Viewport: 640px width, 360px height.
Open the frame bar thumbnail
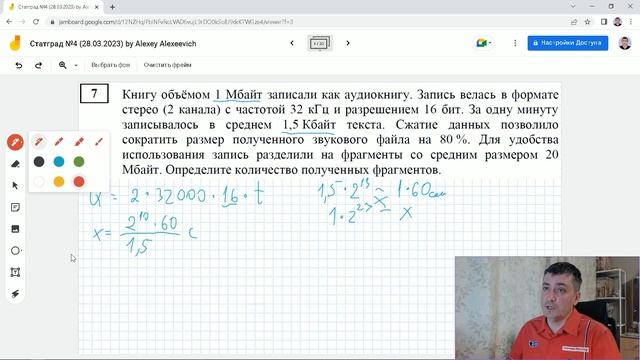320,43
